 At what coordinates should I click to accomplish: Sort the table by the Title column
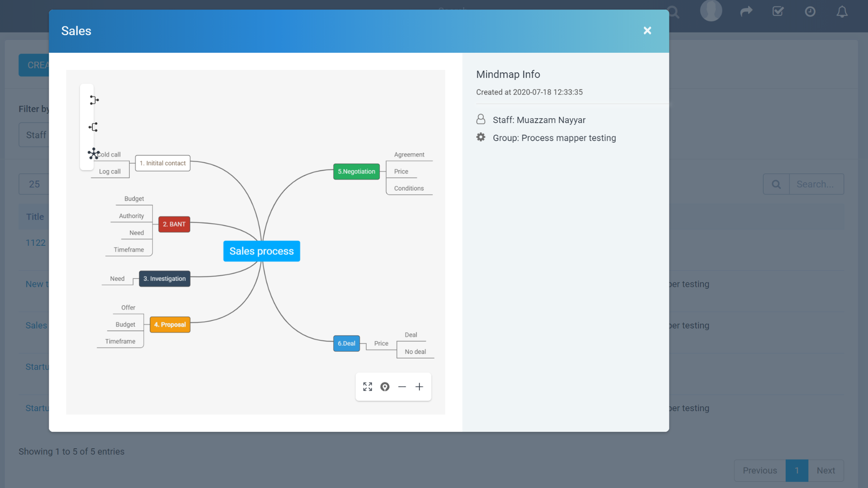click(35, 216)
